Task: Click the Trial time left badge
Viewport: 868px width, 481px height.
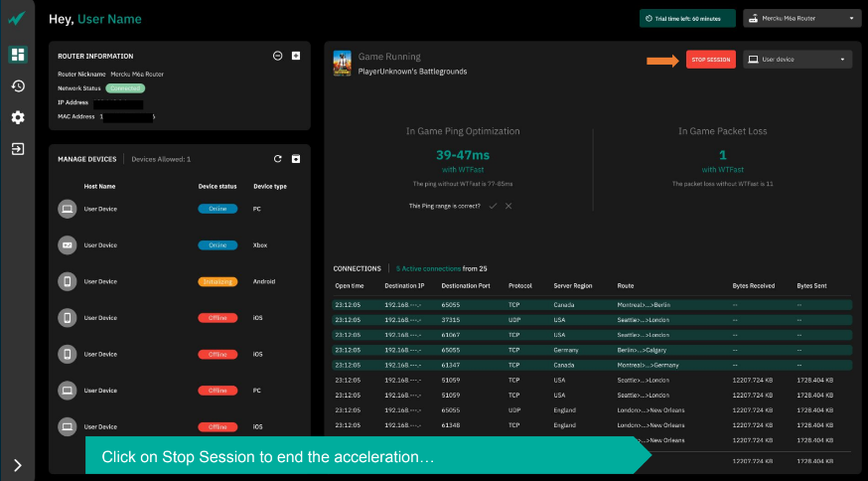Action: [x=686, y=18]
